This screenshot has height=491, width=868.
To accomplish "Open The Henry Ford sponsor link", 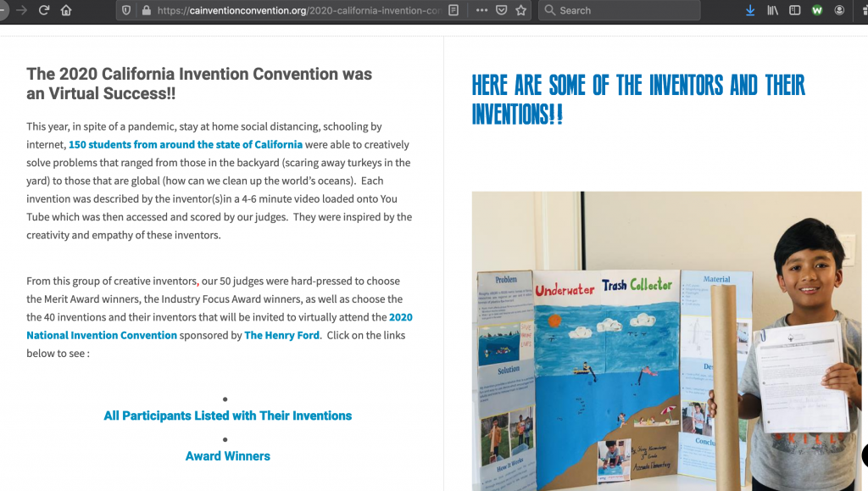I will (x=281, y=336).
